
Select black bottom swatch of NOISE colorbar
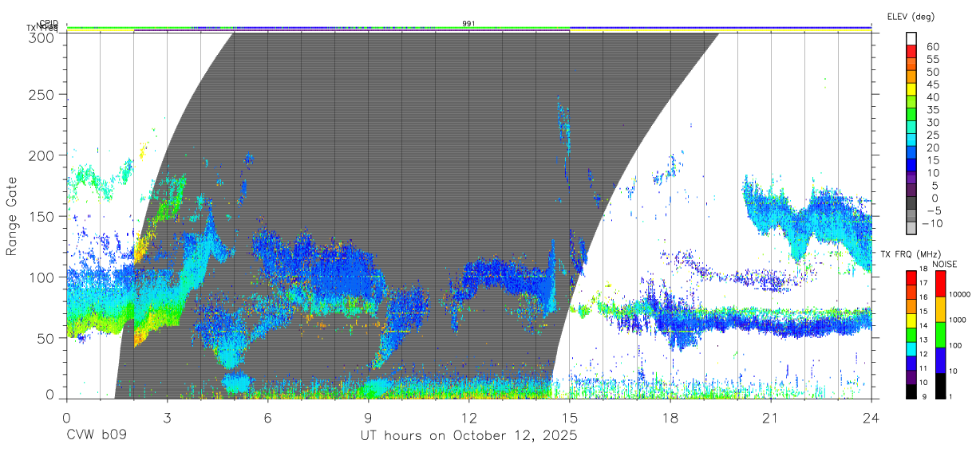[x=939, y=384]
